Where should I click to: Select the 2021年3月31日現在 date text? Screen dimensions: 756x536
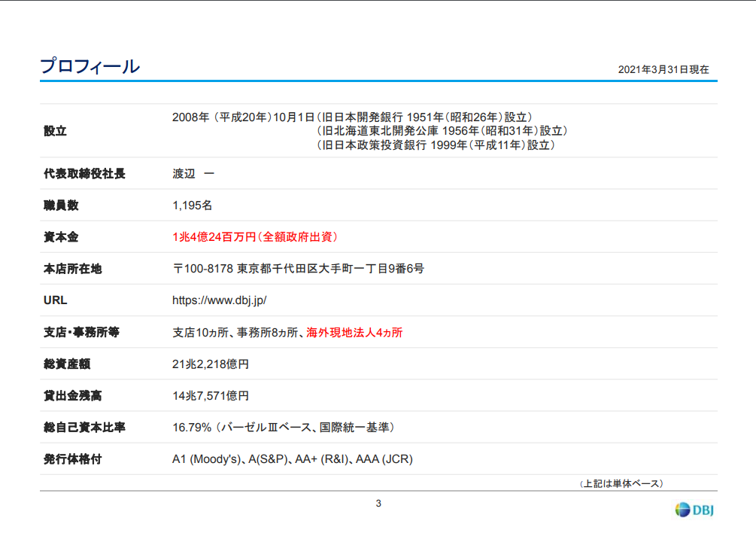663,69
